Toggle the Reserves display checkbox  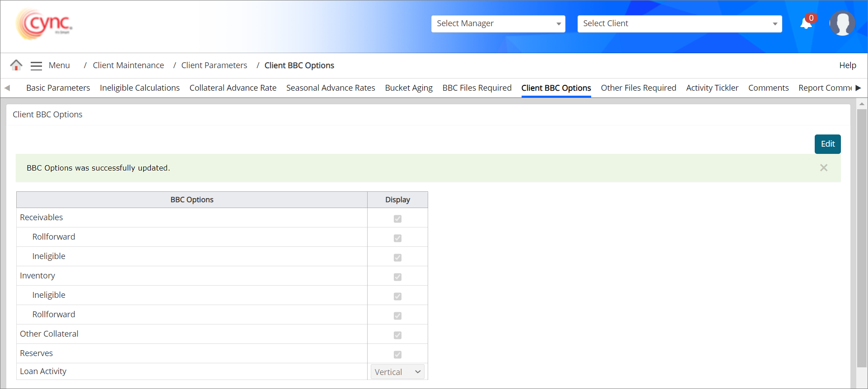(x=397, y=355)
